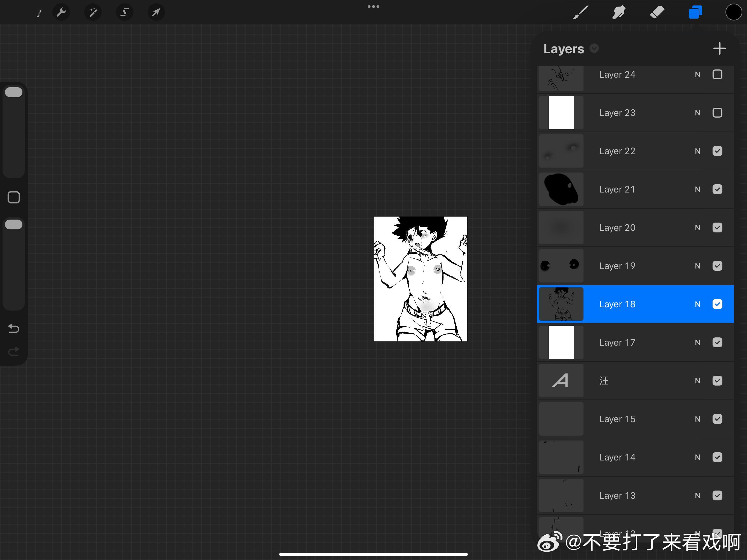This screenshot has width=747, height=560.
Task: Click the brush size slider handle
Action: [x=13, y=92]
